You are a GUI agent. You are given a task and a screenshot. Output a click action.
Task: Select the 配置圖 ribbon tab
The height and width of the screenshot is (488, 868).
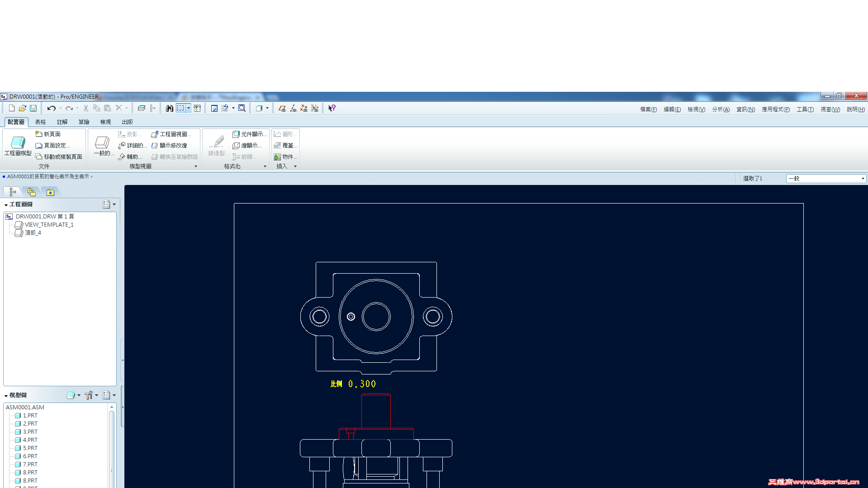[16, 122]
